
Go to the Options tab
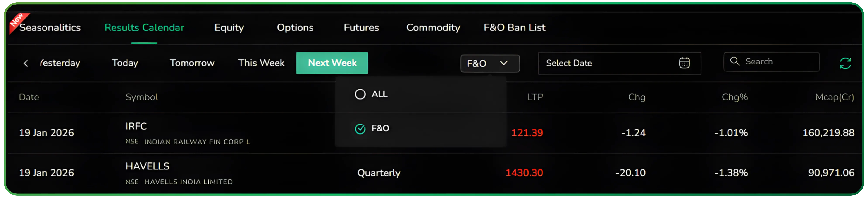coord(295,28)
